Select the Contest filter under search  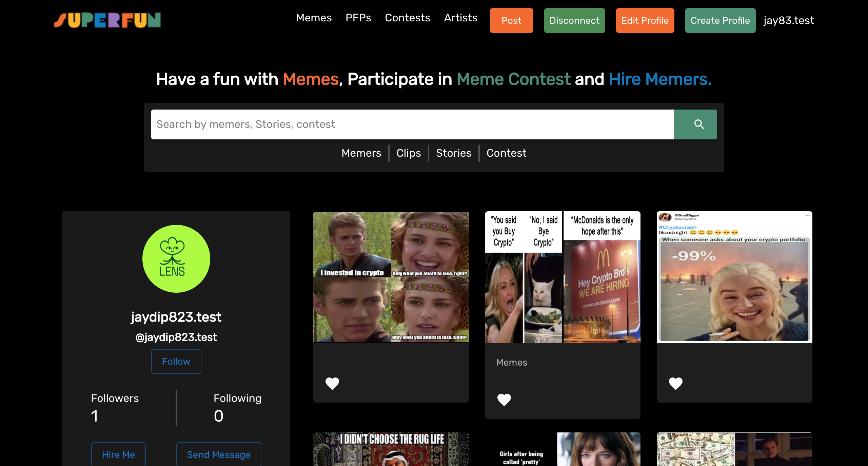[x=506, y=153]
